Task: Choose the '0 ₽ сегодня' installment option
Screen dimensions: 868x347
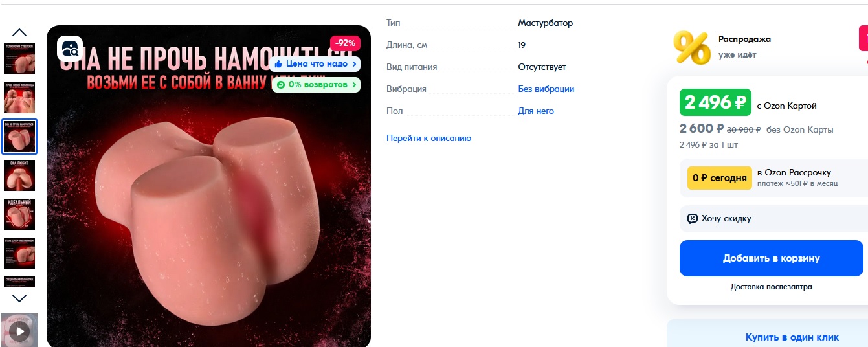Action: point(719,177)
